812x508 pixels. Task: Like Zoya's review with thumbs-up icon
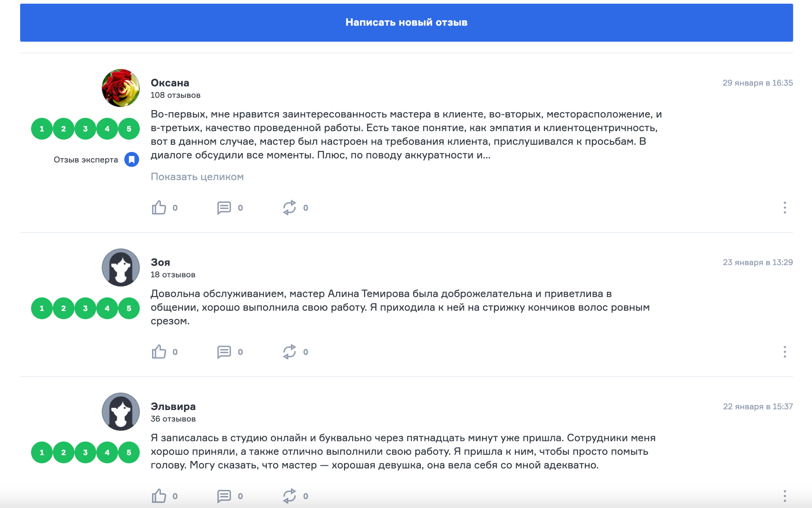pos(159,351)
